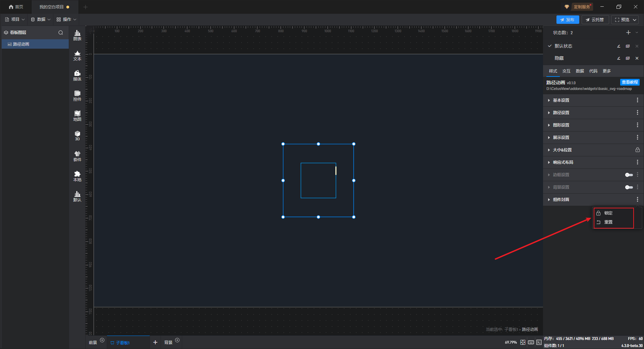Screen dimensions: 644x349
Task: Open the 3D component library
Action: 77,136
